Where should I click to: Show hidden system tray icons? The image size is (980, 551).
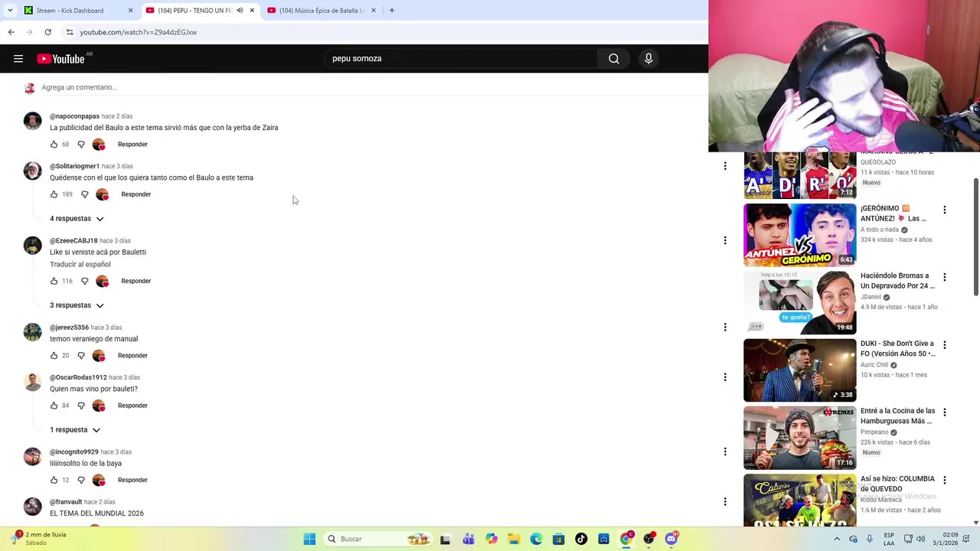[837, 539]
